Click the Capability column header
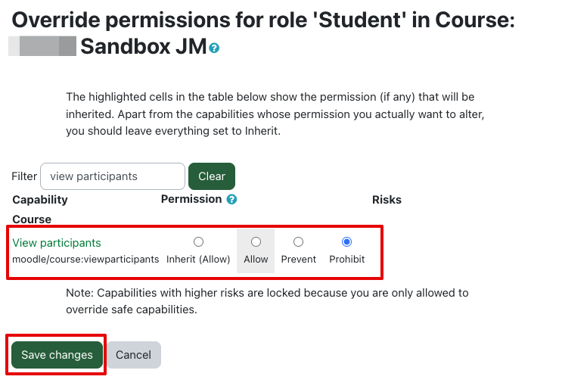562x392 pixels. point(40,200)
